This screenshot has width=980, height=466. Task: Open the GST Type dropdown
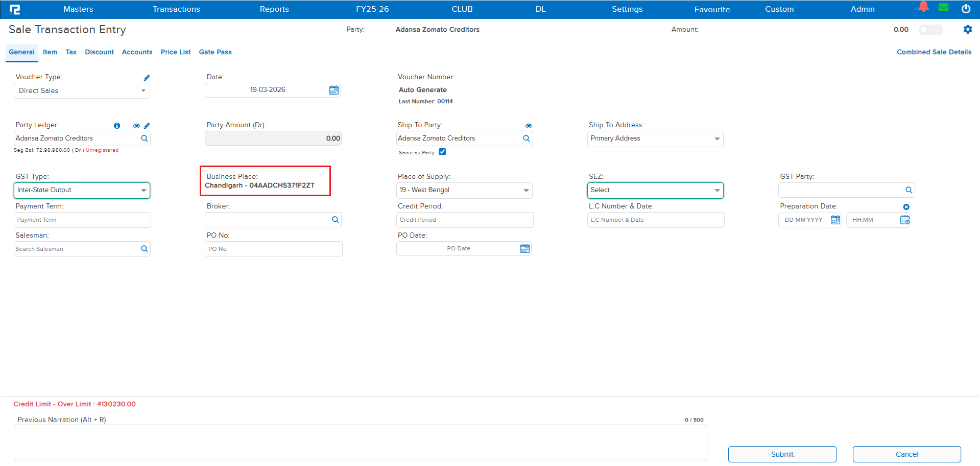click(144, 190)
